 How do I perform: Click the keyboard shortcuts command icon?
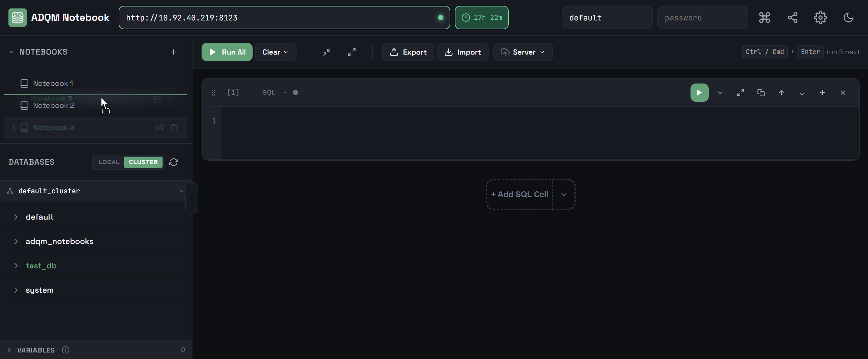coord(764,18)
